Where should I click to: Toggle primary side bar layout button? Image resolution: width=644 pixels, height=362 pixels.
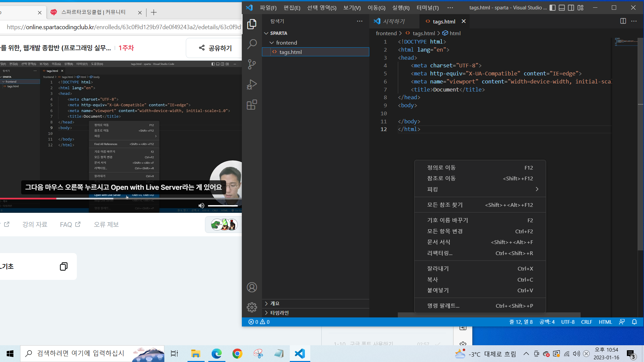coord(552,8)
